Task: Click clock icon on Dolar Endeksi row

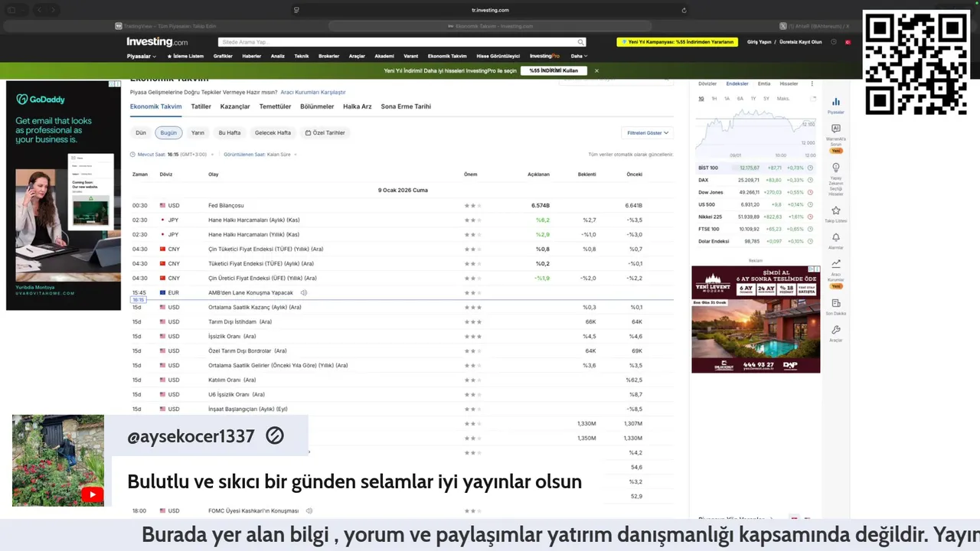Action: pos(810,241)
